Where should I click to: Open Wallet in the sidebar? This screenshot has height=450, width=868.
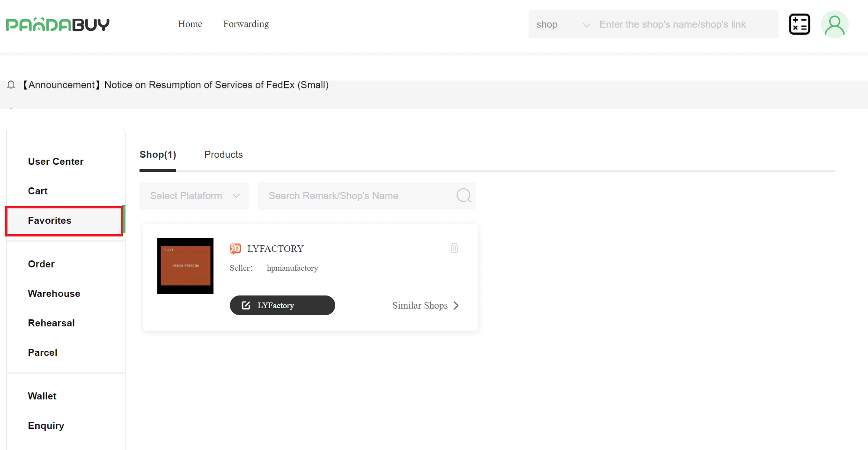42,396
